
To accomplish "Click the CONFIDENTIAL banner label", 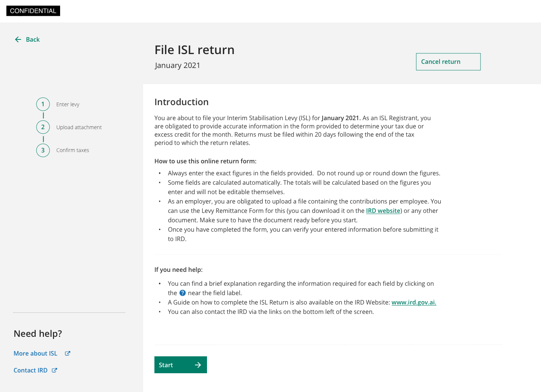I will click(33, 11).
